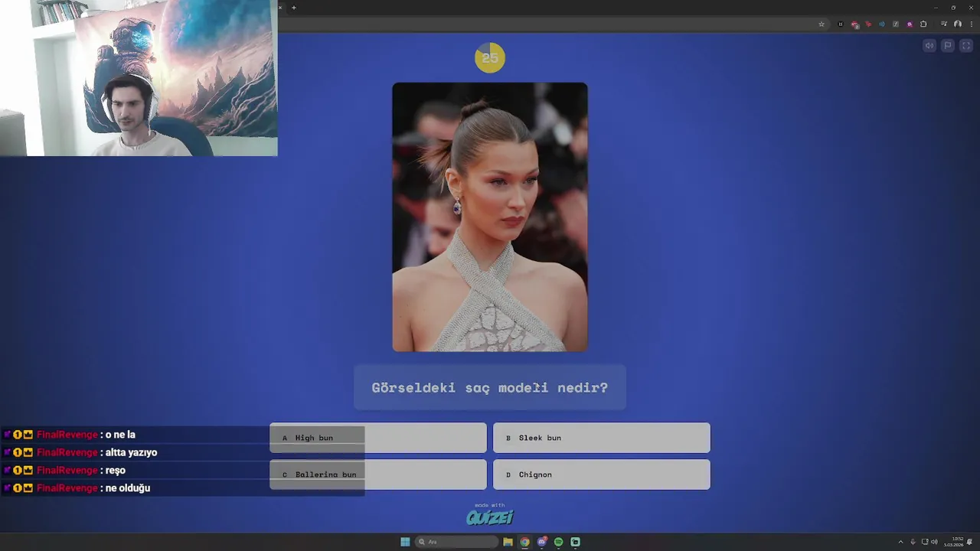The height and width of the screenshot is (551, 980).
Task: Open a new browser tab with plus
Action: (x=293, y=8)
